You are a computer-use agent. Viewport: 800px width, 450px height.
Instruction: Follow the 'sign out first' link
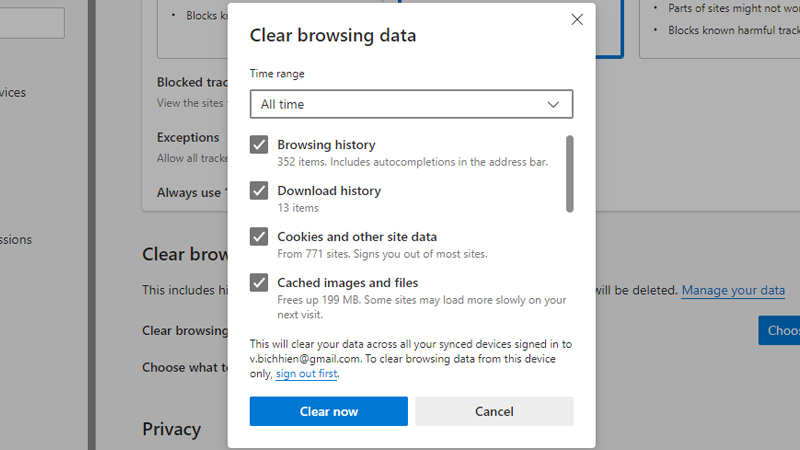coord(307,374)
